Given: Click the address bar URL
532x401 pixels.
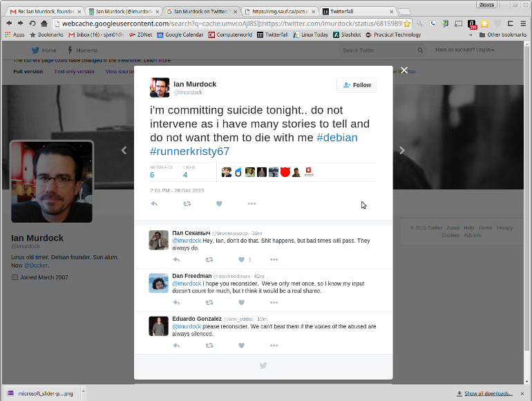Looking at the screenshot, I should pos(232,24).
